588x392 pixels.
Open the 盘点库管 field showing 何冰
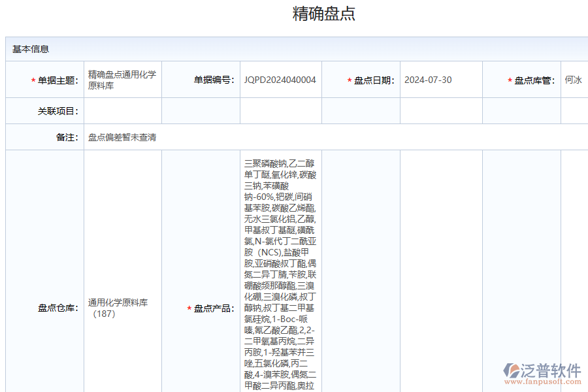[573, 80]
